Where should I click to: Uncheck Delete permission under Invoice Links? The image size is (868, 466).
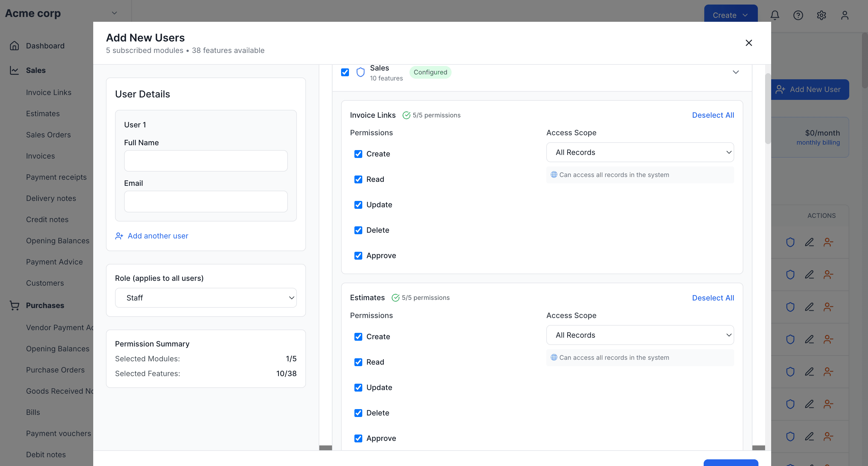(358, 230)
